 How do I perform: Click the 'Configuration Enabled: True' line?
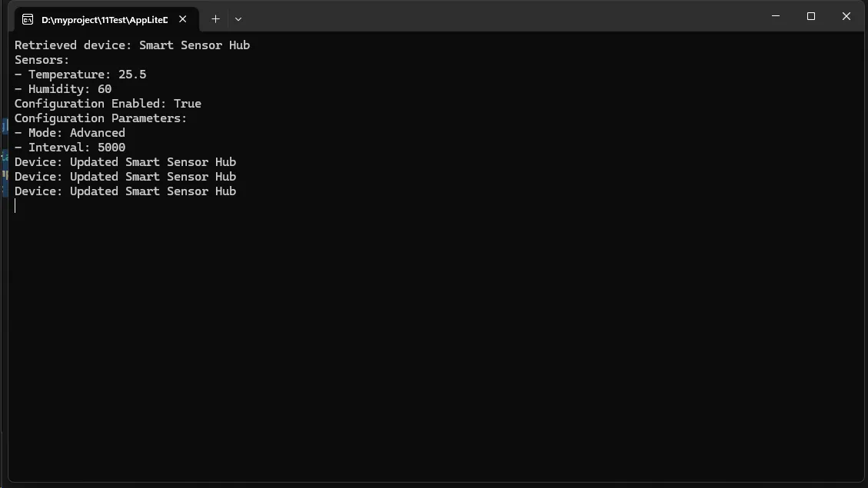pyautogui.click(x=108, y=104)
